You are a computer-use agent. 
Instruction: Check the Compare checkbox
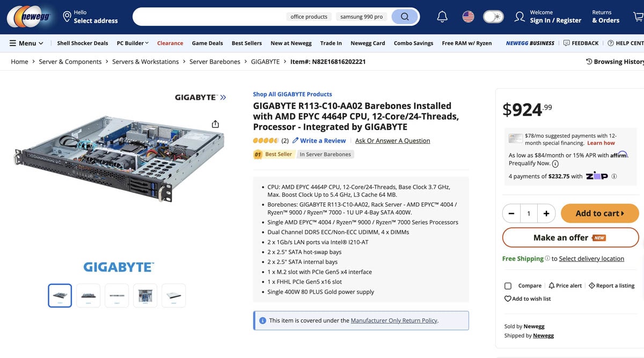pyautogui.click(x=508, y=286)
